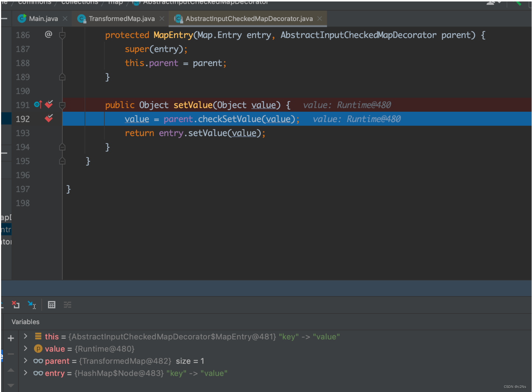Collapse the setValue method fold at line 191
532x392 pixels.
[62, 105]
